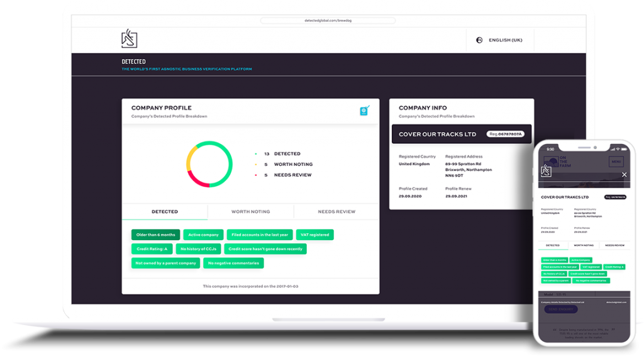The height and width of the screenshot is (357, 644).
Task: Click 'Older than 6 months' tag on phone
Action: tap(555, 260)
